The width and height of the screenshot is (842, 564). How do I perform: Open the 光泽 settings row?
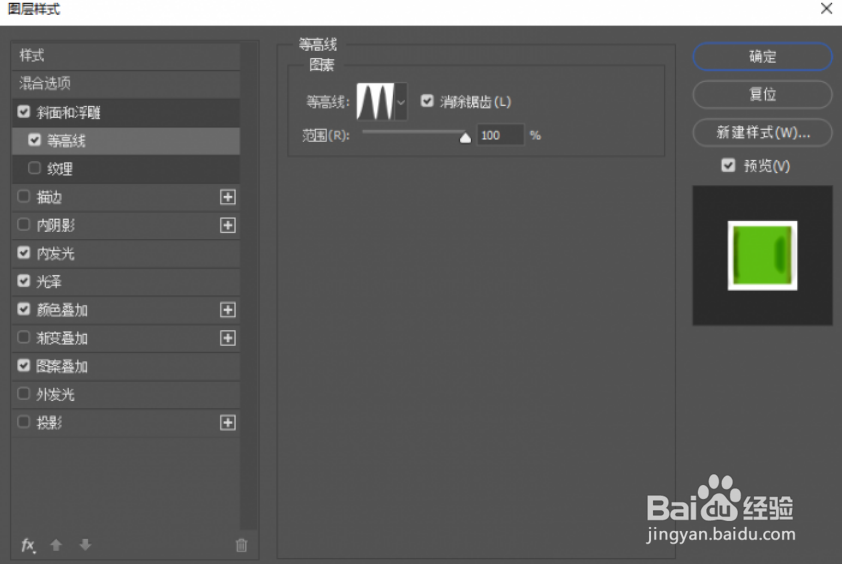[126, 281]
